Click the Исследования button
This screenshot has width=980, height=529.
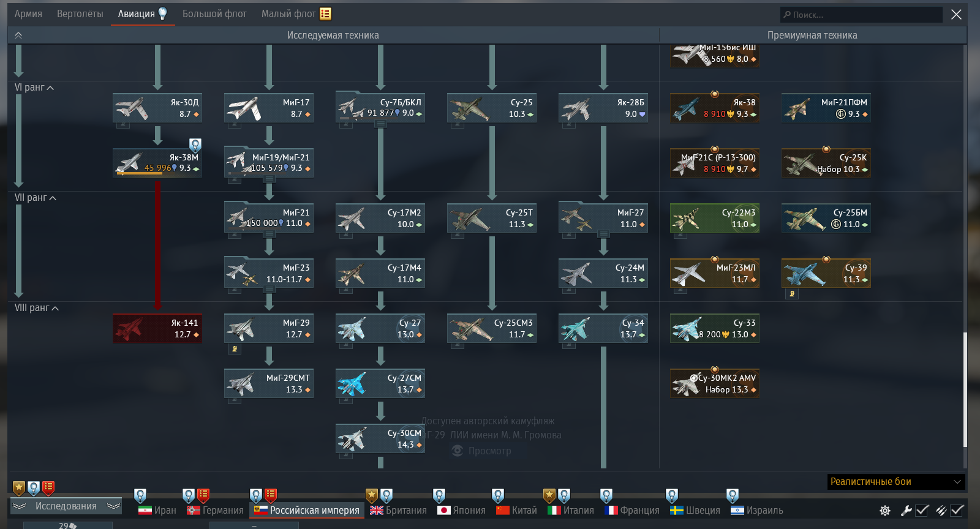click(66, 506)
